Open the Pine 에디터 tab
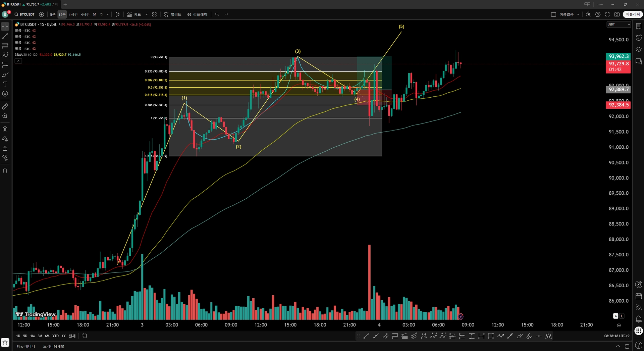Image resolution: width=644 pixels, height=351 pixels. pos(26,346)
